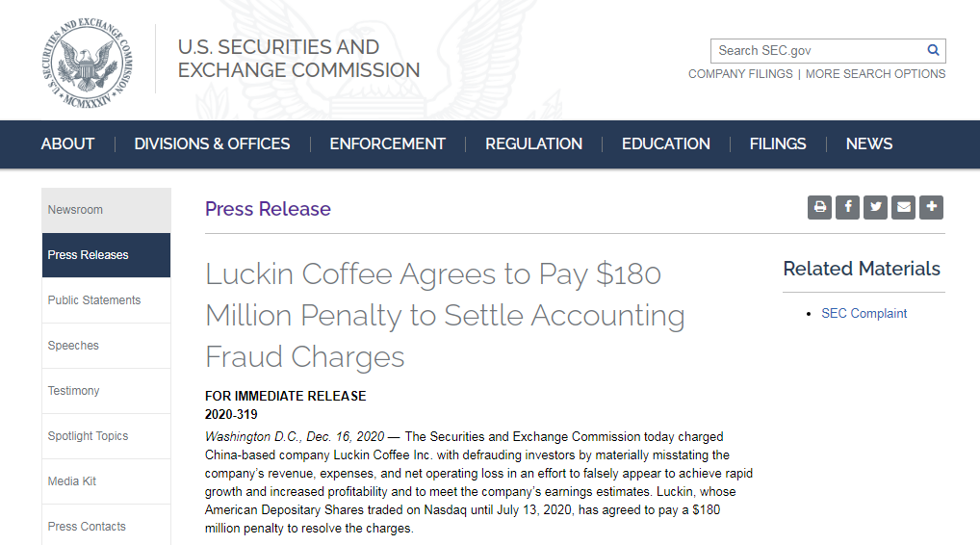Viewport: 980px width, 545px height.
Task: Click the U.S. Securities and Exchange Commission title
Action: pyautogui.click(x=298, y=59)
